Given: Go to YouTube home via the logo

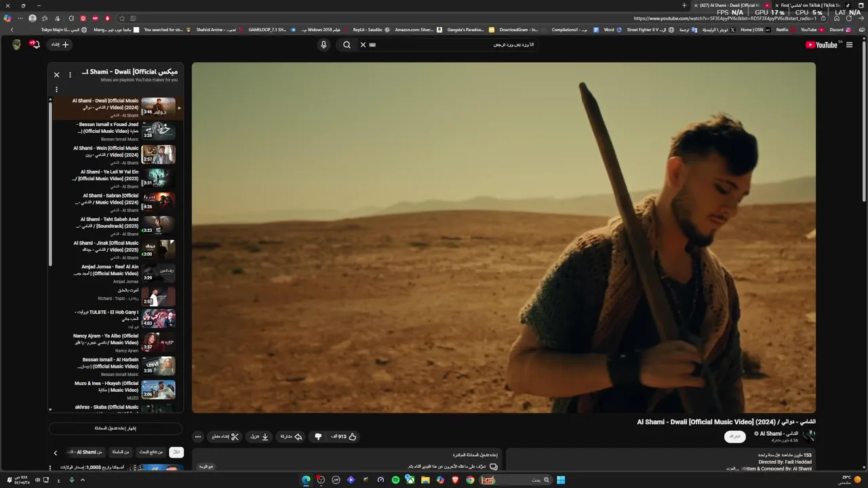Looking at the screenshot, I should pyautogui.click(x=823, y=45).
